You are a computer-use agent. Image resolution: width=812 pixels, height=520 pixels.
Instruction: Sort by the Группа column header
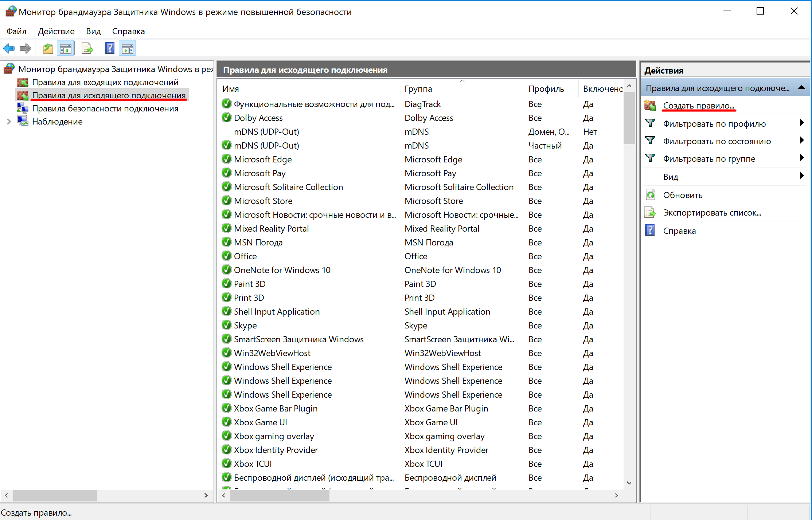coord(462,88)
